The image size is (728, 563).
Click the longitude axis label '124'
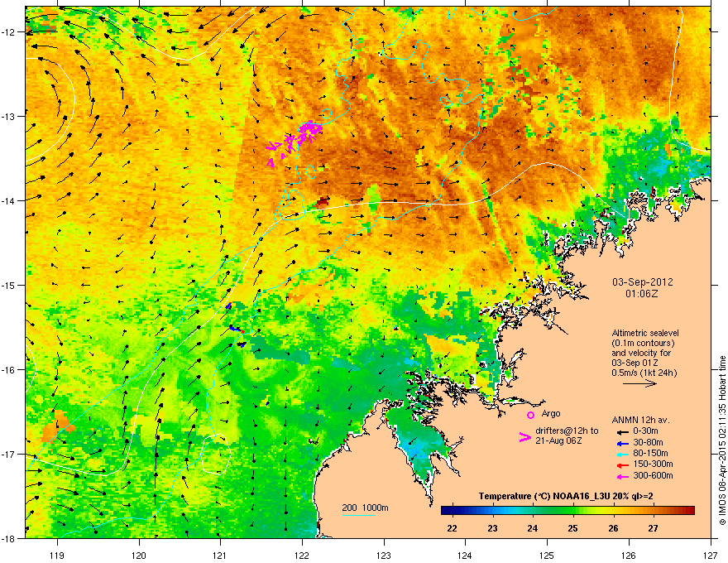465,556
